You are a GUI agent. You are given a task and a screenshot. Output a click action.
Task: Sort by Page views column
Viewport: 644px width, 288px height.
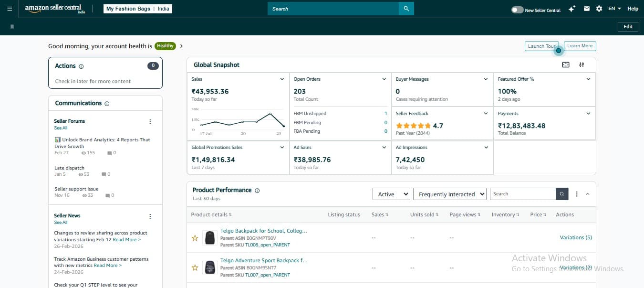pyautogui.click(x=465, y=215)
